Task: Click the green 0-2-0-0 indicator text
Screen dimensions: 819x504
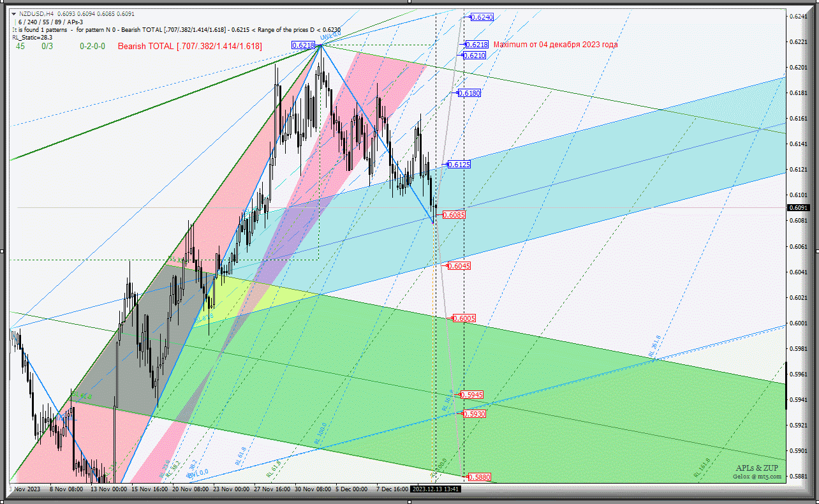Action: (x=92, y=46)
